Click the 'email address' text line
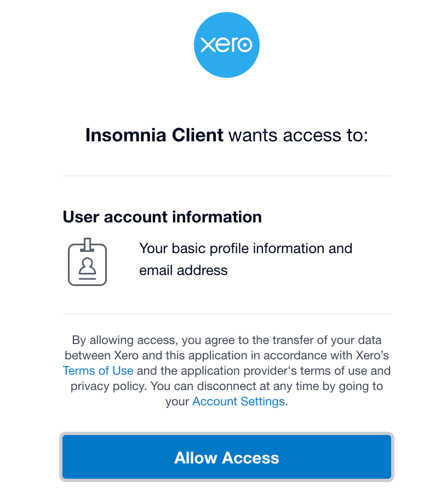The width and height of the screenshot is (435, 504). click(184, 270)
